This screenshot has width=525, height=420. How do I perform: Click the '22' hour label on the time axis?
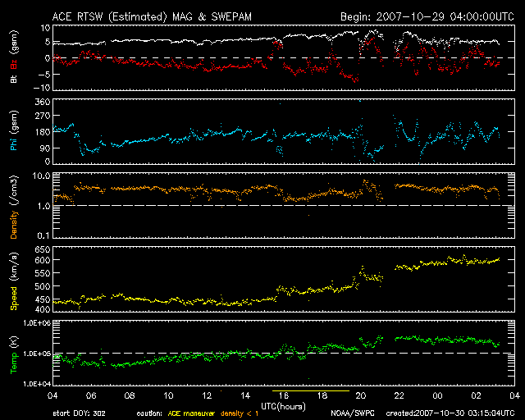click(399, 395)
